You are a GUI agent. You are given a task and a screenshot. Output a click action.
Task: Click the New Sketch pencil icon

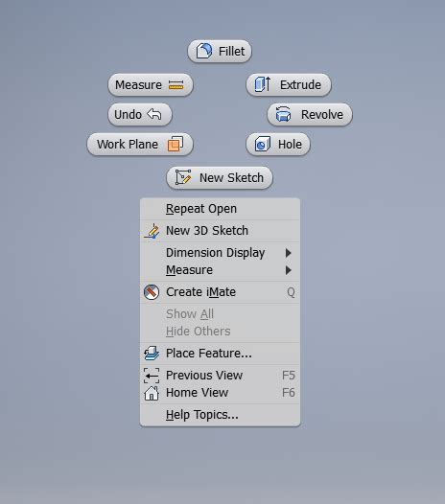[x=183, y=177]
